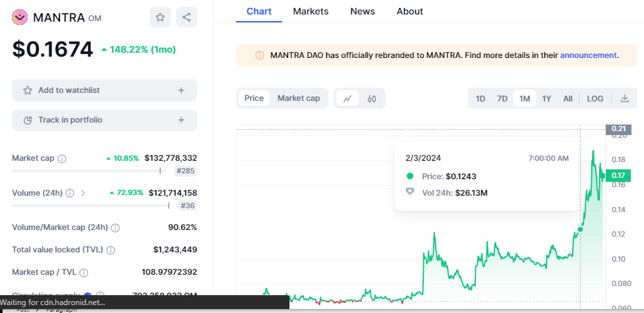Open the News tab

coord(363,11)
